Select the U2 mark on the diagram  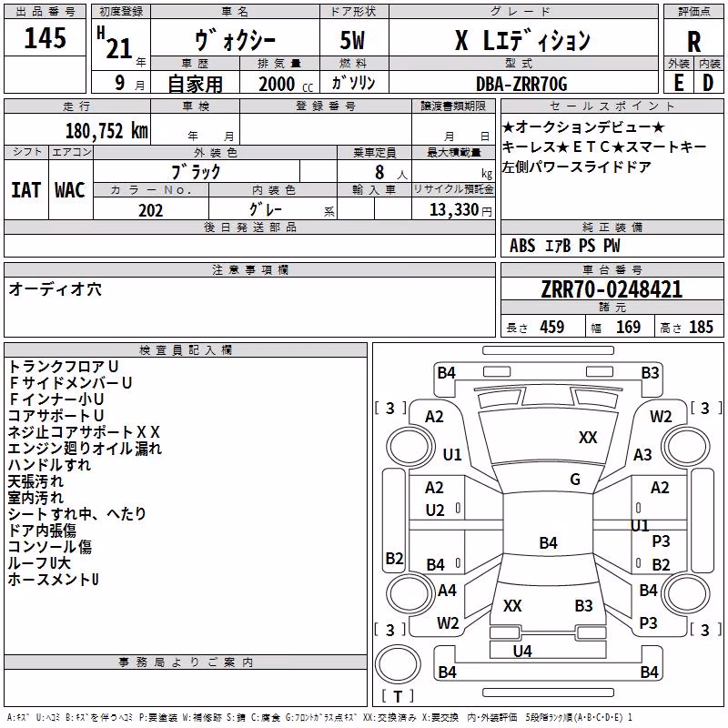tap(435, 511)
